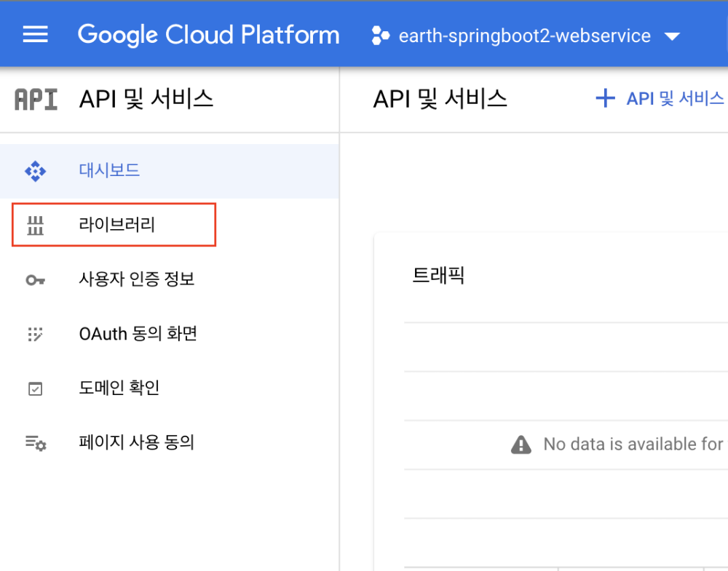Click the Google Cloud Platform logo
Image resolution: width=728 pixels, height=571 pixels.
208,35
